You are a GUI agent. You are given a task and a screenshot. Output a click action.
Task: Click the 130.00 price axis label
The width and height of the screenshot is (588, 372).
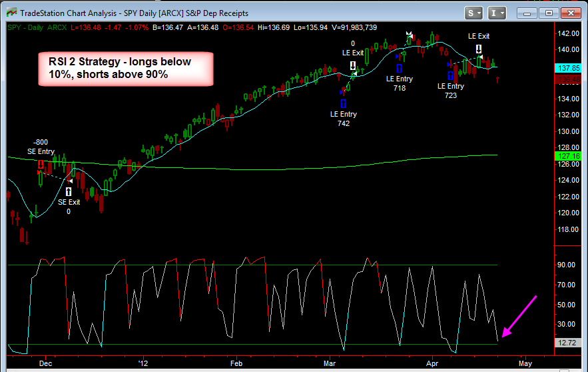tap(569, 131)
